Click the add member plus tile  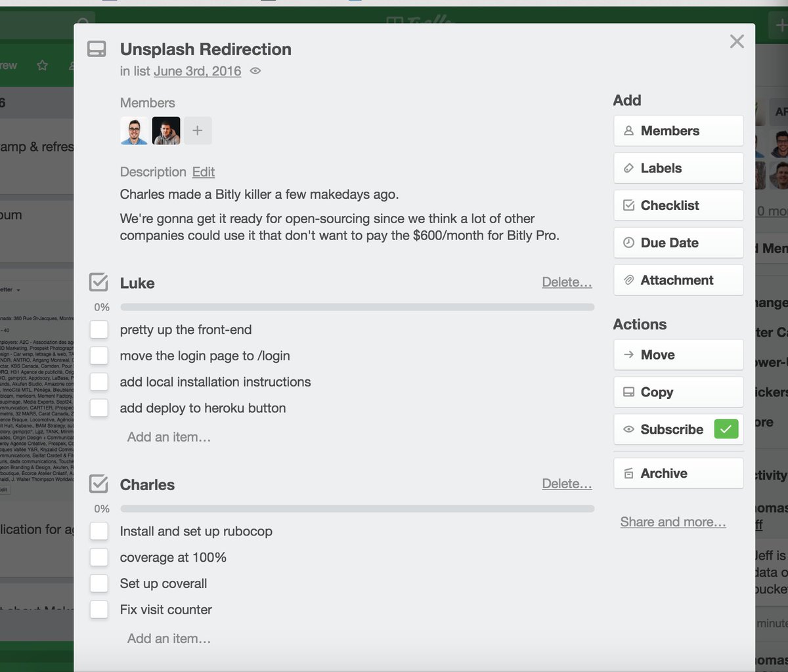[x=198, y=131]
